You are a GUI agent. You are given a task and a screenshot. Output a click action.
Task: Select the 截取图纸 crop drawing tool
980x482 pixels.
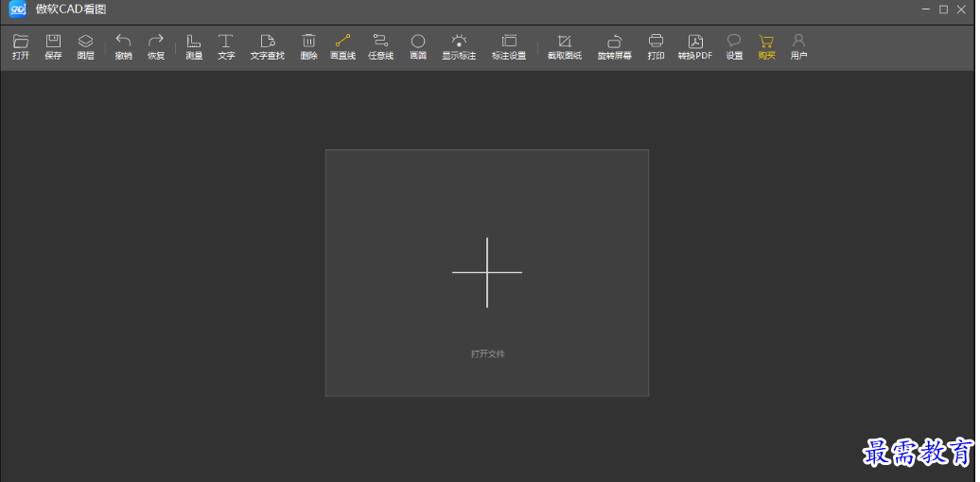[x=565, y=47]
